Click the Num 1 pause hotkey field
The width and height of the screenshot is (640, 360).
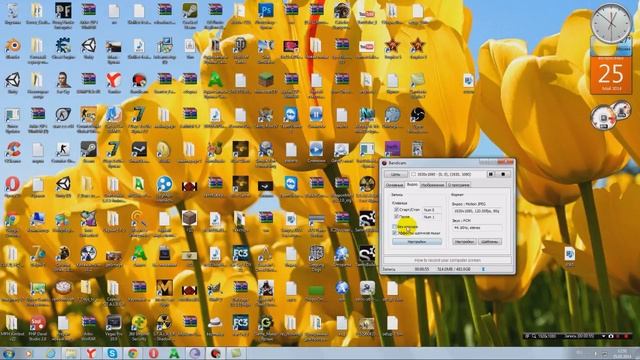[432, 217]
